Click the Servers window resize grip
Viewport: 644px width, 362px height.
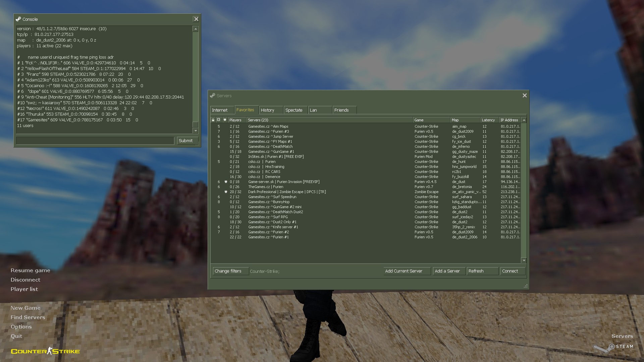pos(526,286)
